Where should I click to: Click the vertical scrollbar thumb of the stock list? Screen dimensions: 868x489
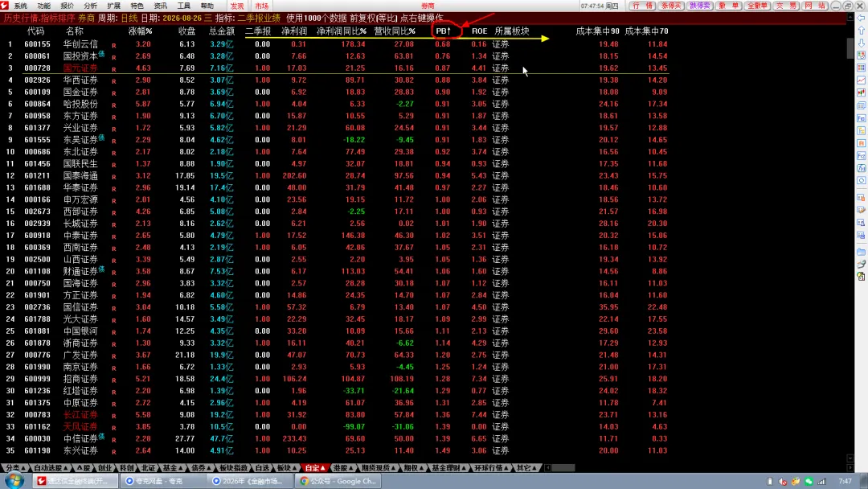coord(850,48)
